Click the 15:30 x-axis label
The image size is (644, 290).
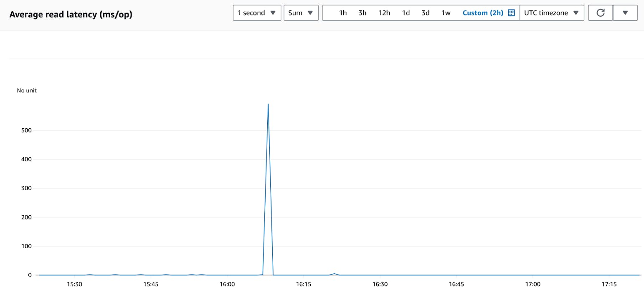coord(74,284)
